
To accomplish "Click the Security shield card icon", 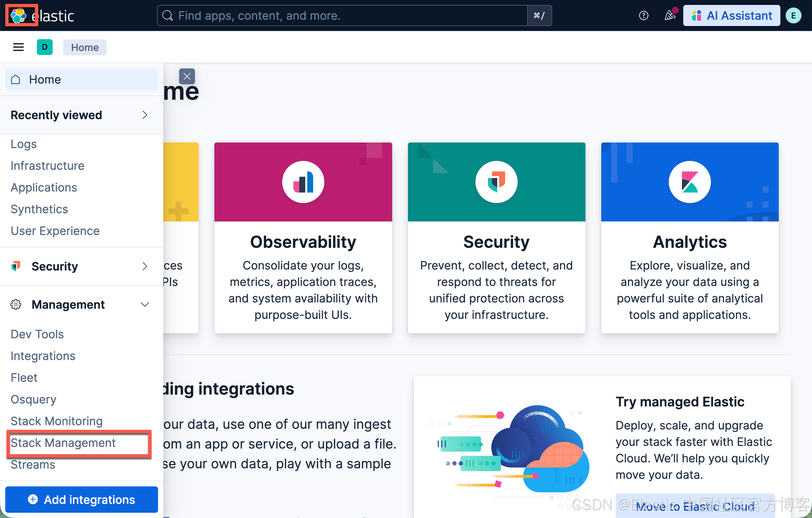I will (496, 182).
